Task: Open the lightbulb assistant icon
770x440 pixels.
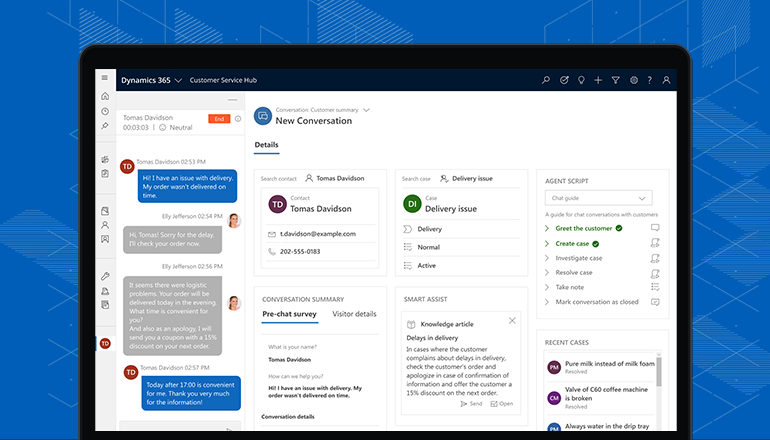Action: 581,79
